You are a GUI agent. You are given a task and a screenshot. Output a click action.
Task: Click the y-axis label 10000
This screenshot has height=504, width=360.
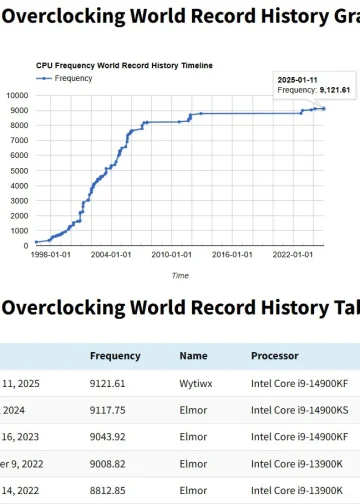pos(17,96)
